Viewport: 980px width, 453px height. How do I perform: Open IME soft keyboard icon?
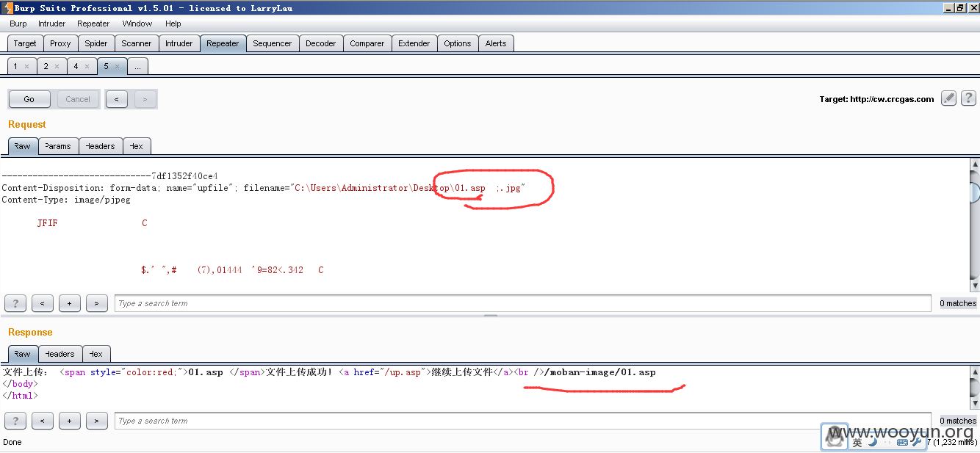(x=903, y=442)
